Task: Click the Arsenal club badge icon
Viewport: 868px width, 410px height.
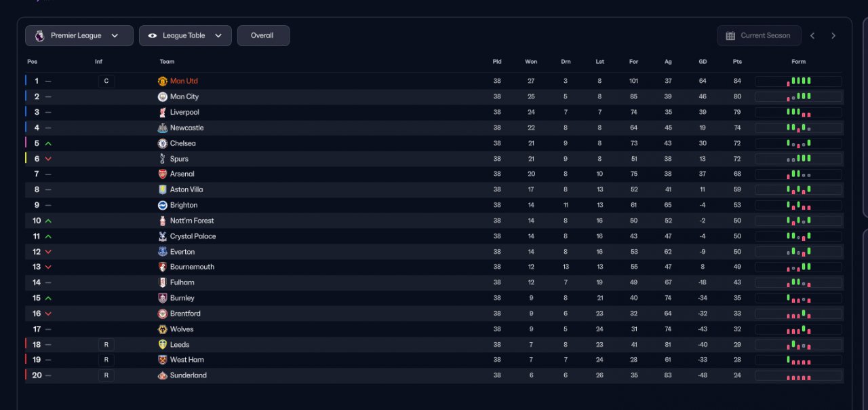Action: click(162, 174)
